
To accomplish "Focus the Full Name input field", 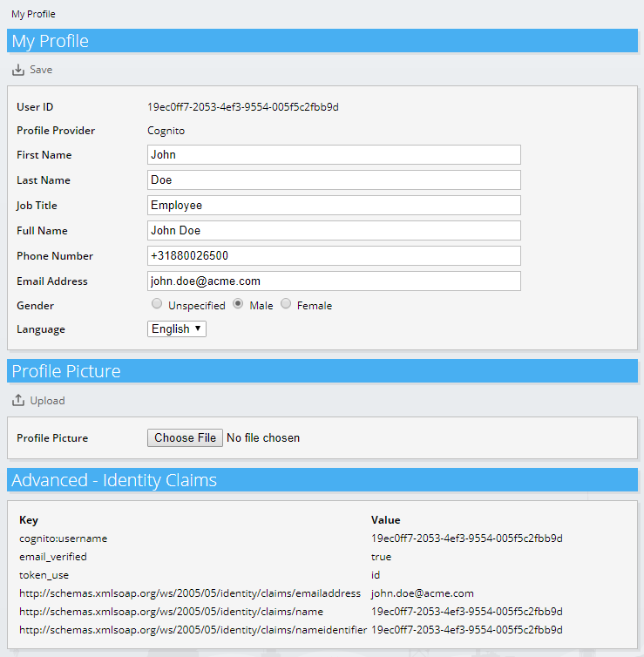I will pyautogui.click(x=334, y=230).
